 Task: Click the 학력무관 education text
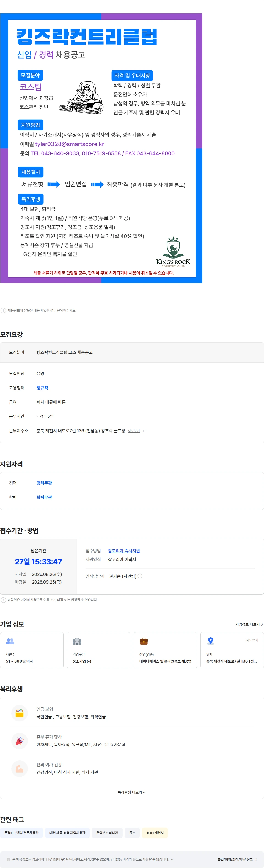click(x=44, y=497)
